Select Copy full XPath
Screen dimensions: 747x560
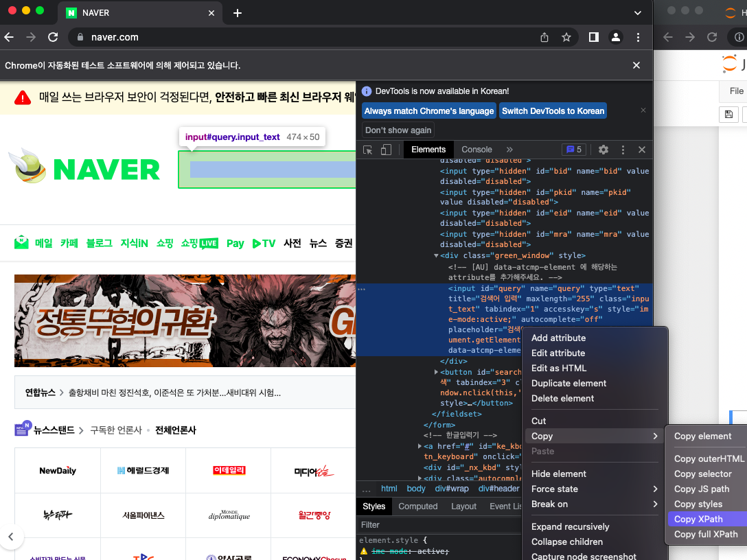coord(707,535)
